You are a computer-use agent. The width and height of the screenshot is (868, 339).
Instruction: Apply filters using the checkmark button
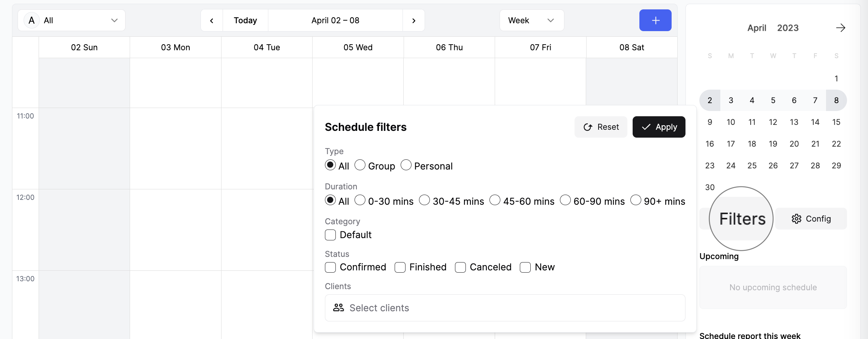658,127
